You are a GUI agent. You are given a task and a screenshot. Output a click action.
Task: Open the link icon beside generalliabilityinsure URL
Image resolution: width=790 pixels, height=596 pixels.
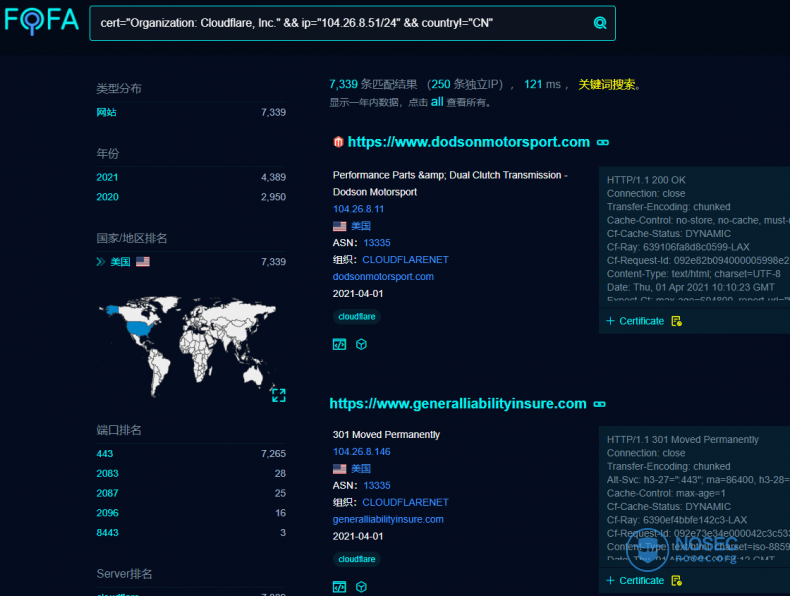point(600,404)
